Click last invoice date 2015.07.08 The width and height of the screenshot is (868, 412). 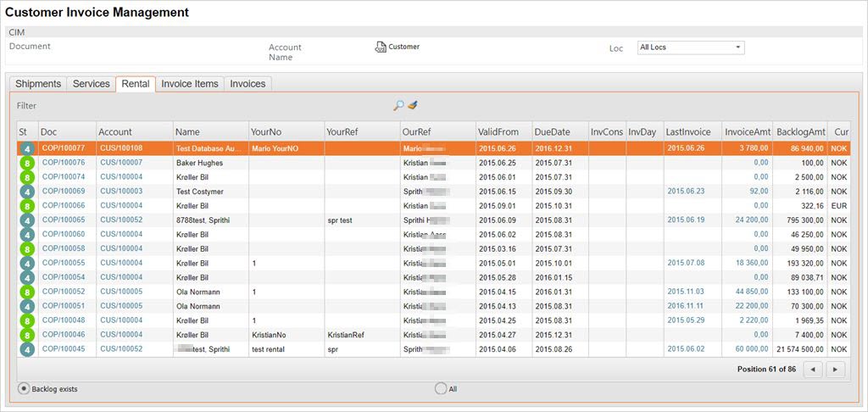[x=687, y=263]
